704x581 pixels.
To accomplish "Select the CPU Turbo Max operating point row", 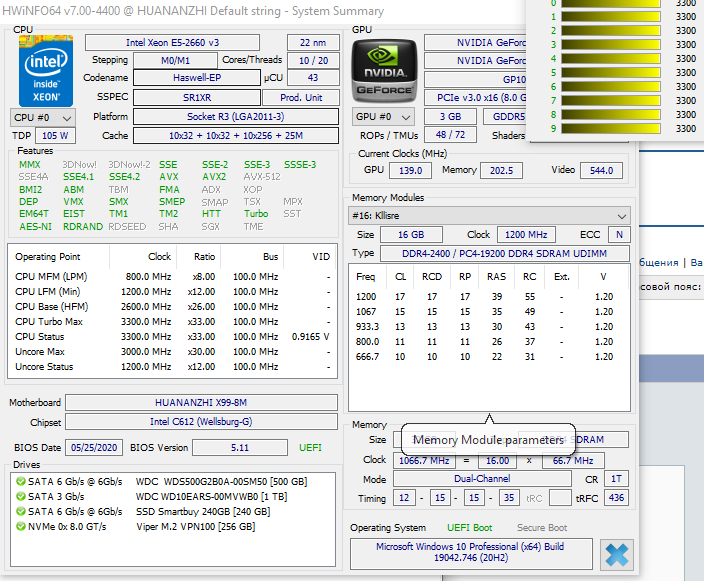I will coord(173,322).
